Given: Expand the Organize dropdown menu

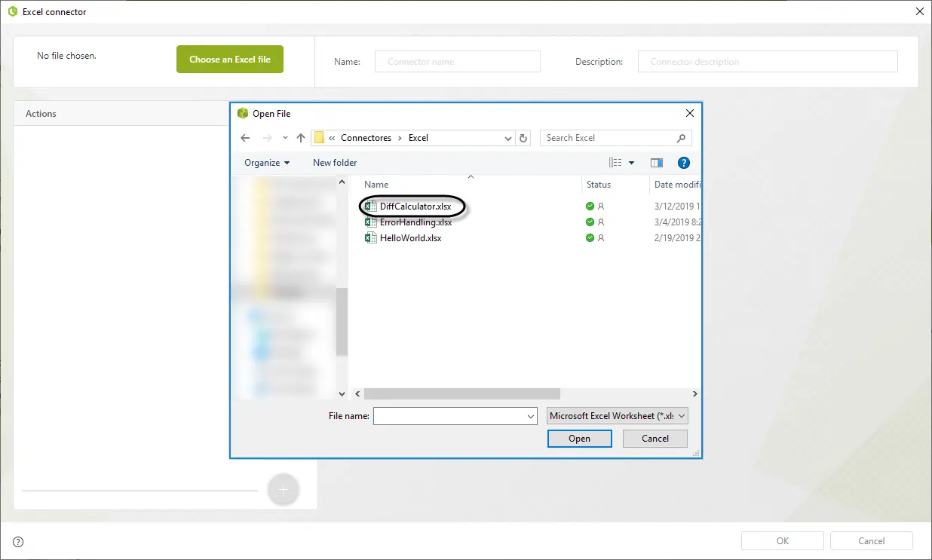Looking at the screenshot, I should click(267, 163).
